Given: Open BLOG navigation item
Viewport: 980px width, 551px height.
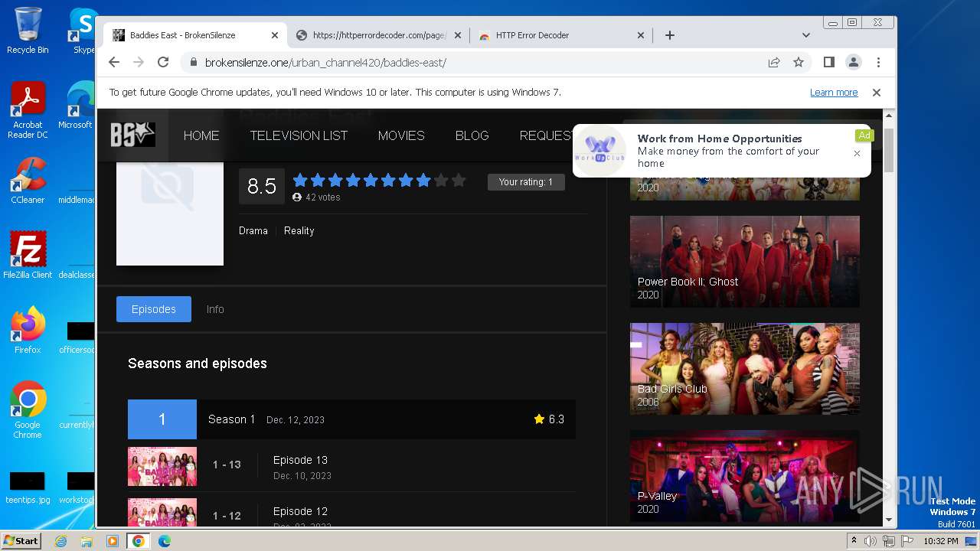Looking at the screenshot, I should (472, 135).
